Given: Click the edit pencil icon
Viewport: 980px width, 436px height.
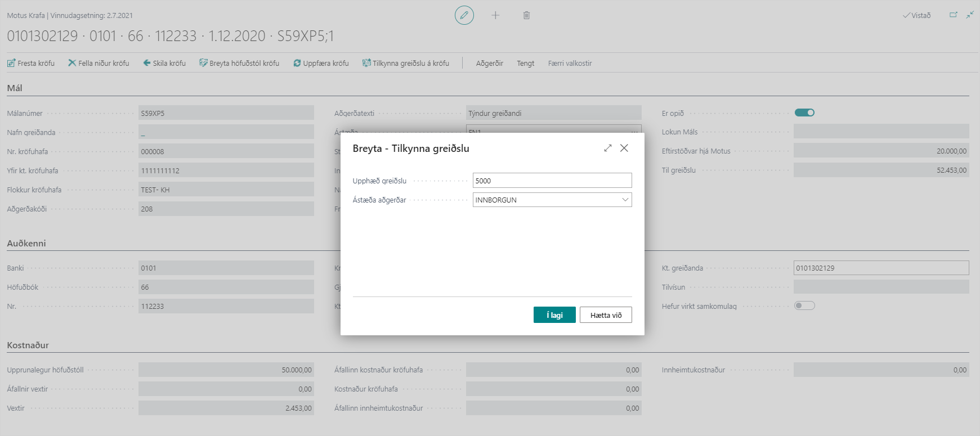Looking at the screenshot, I should 464,15.
